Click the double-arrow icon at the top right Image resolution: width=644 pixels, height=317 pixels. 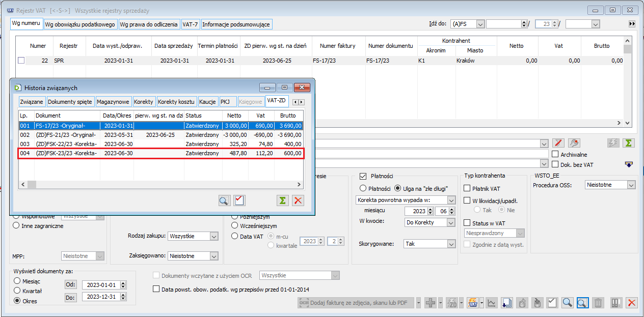tap(632, 24)
